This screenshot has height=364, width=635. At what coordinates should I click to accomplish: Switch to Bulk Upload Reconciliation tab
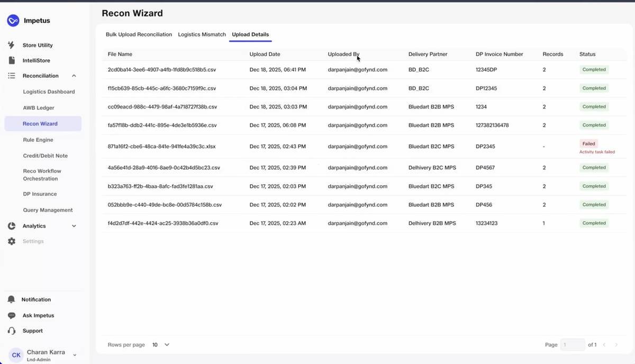click(x=139, y=34)
